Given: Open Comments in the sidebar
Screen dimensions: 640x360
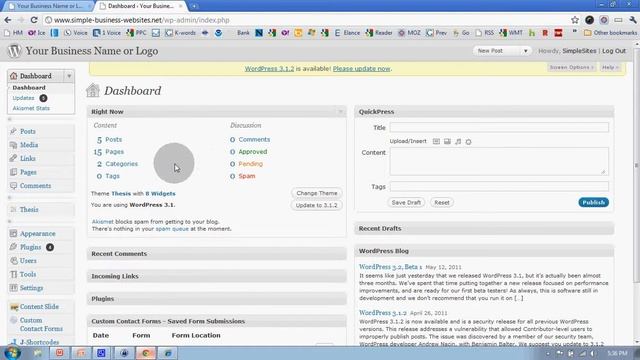Looking at the screenshot, I should pos(35,186).
